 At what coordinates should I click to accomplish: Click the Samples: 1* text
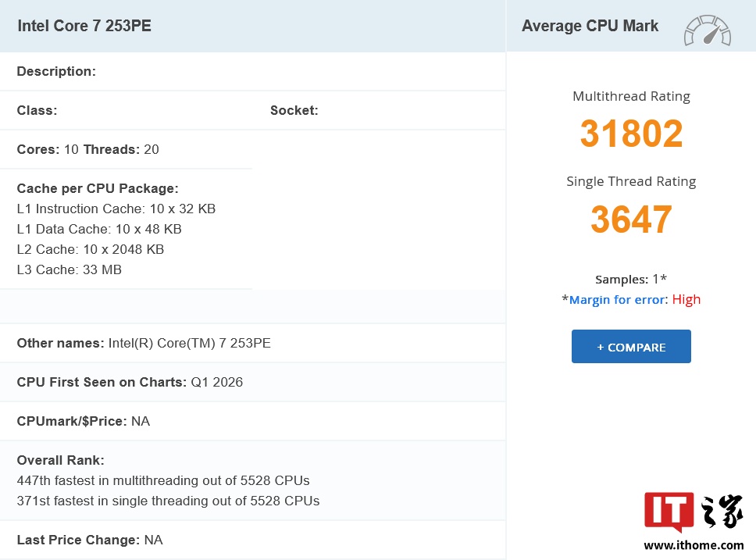631,279
